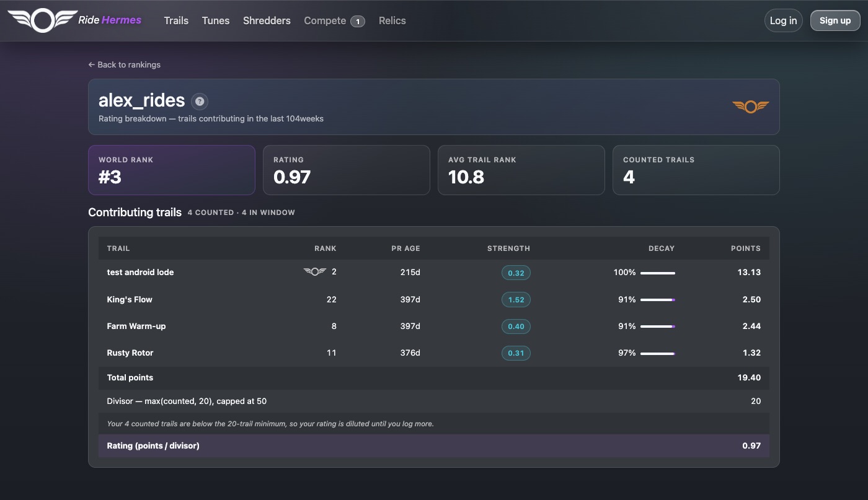Click the Ride Hermes winged logo
868x500 pixels.
(42, 20)
